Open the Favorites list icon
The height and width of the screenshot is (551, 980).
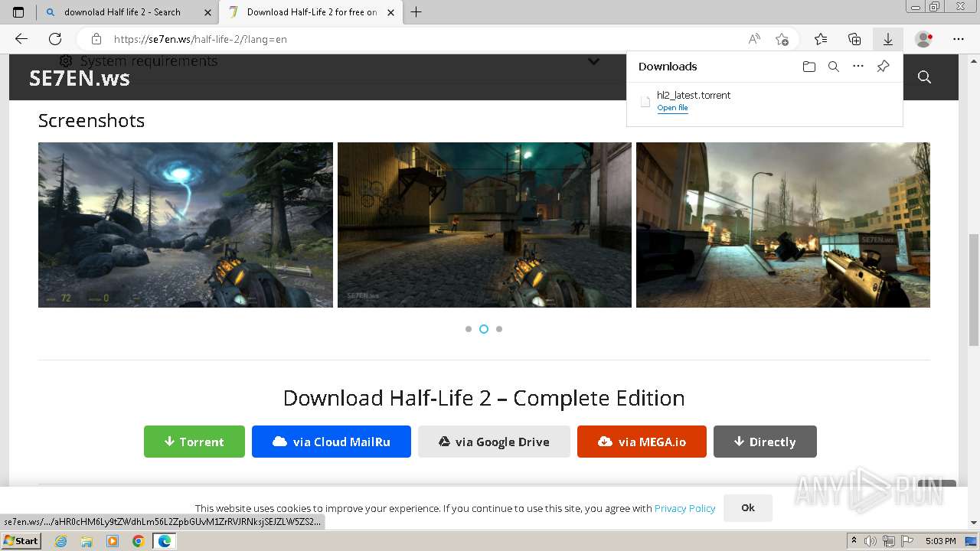[821, 39]
